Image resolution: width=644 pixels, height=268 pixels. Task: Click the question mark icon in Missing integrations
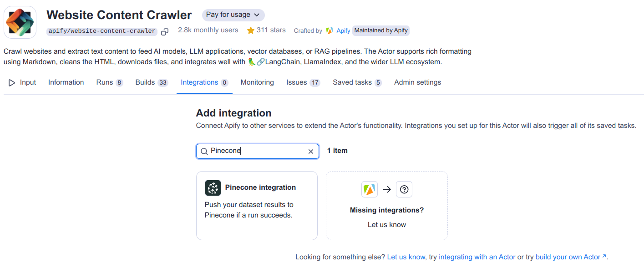tap(404, 189)
